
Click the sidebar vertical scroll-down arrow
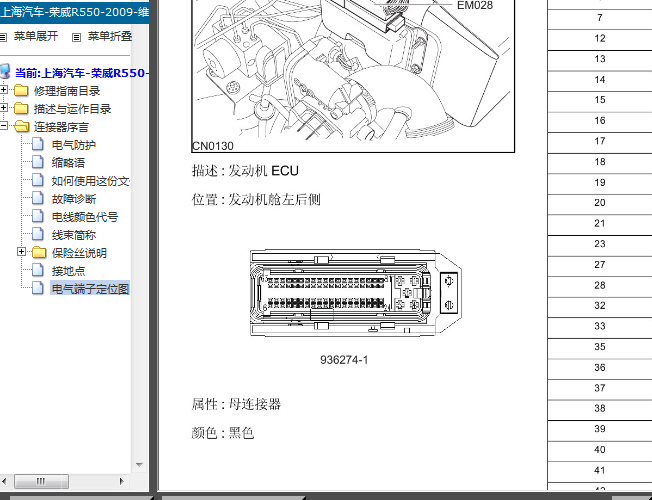pos(139,465)
